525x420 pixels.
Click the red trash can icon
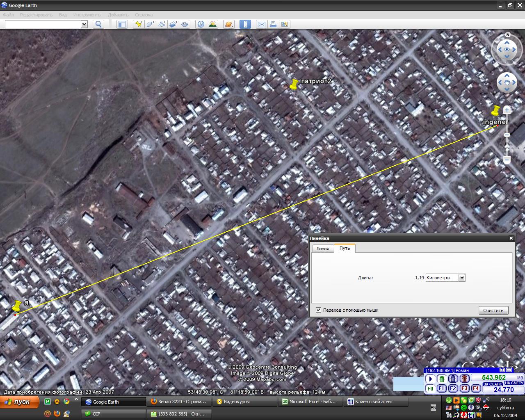pos(465,379)
